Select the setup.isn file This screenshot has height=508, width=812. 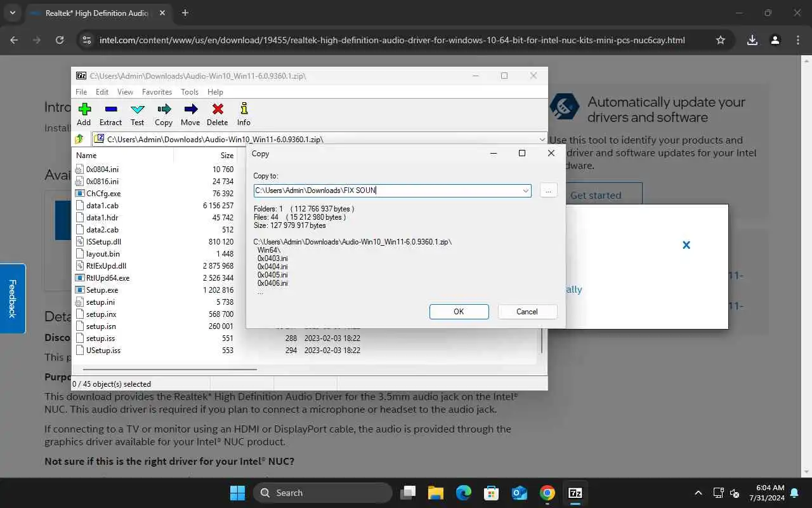[101, 326]
